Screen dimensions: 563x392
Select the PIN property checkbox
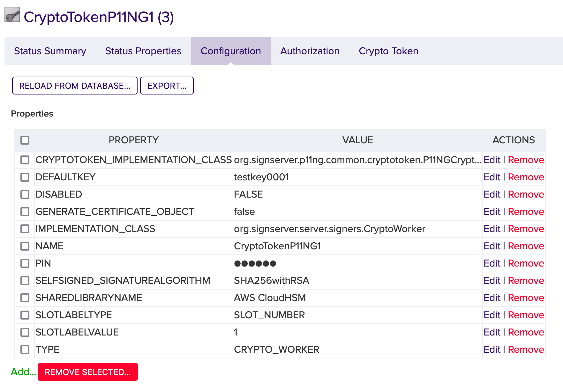pos(25,263)
